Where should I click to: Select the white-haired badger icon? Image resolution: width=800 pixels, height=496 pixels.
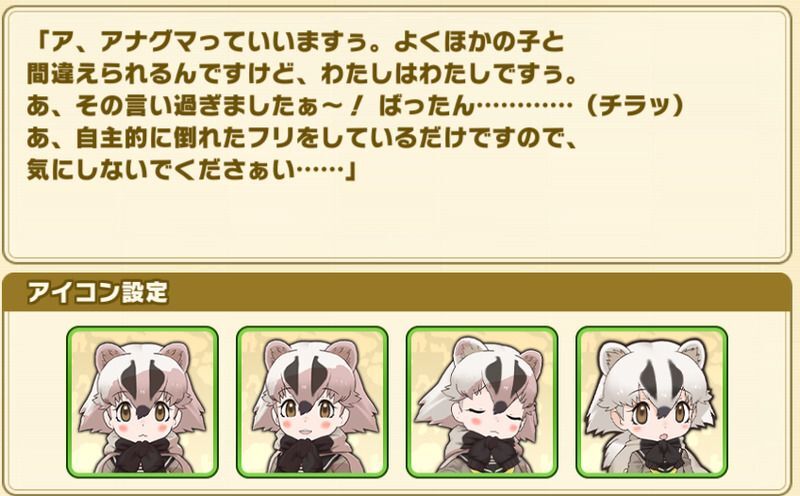[652, 402]
